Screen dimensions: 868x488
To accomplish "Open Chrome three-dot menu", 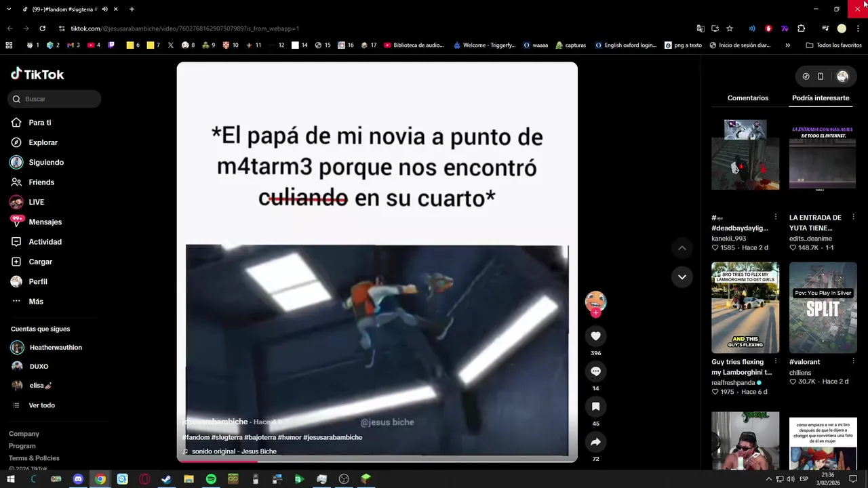I will (x=858, y=28).
